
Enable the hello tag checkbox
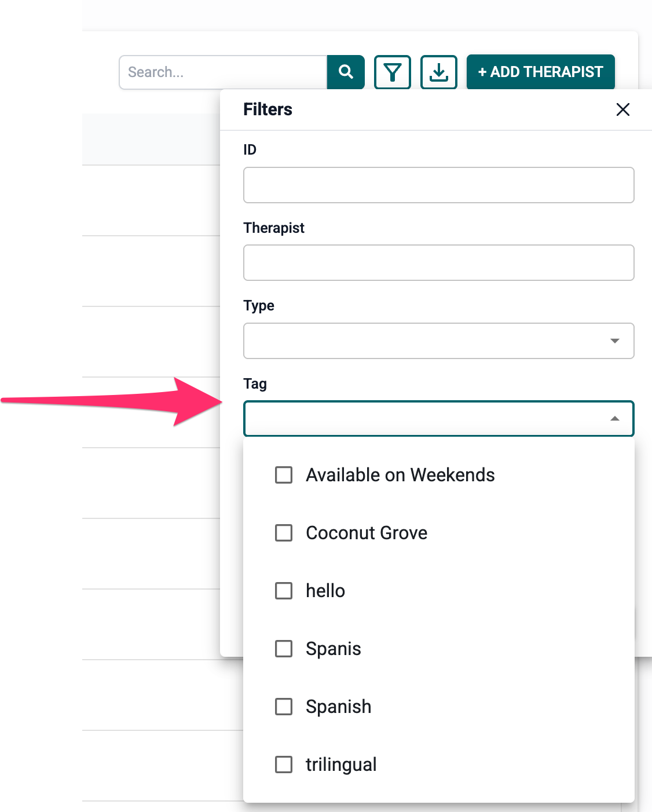[x=284, y=591]
